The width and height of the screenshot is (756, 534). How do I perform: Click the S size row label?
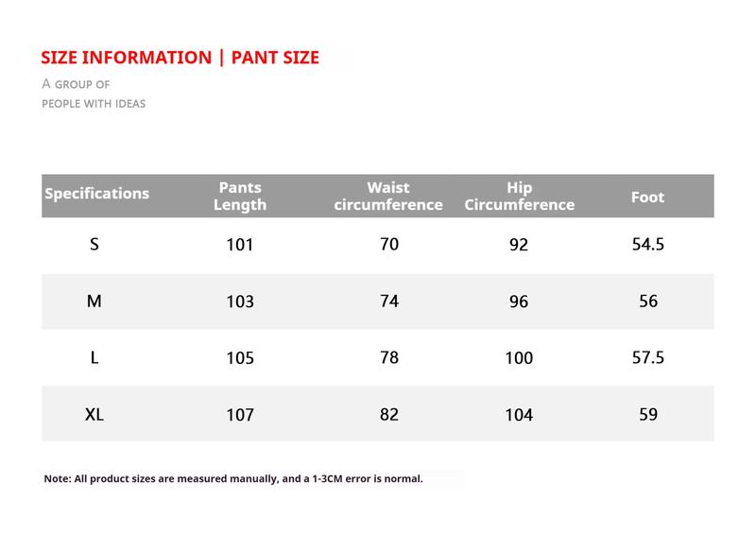(x=94, y=245)
